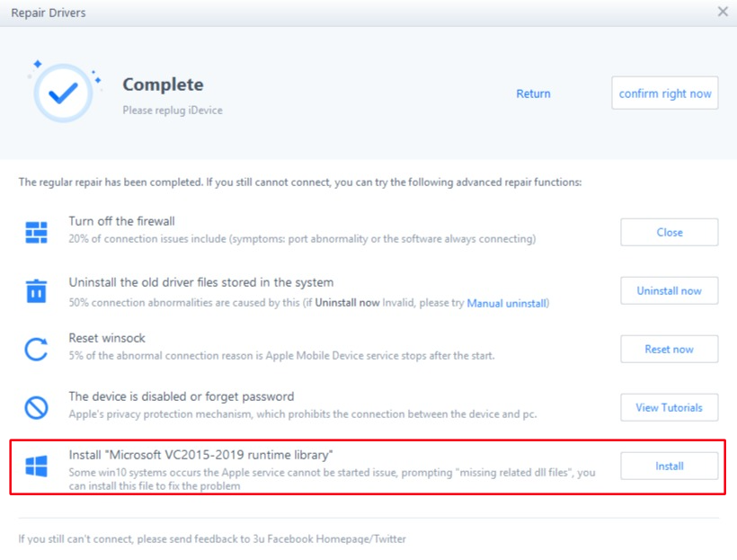Click the Reset now button
Image resolution: width=737 pixels, height=560 pixels.
pos(670,349)
